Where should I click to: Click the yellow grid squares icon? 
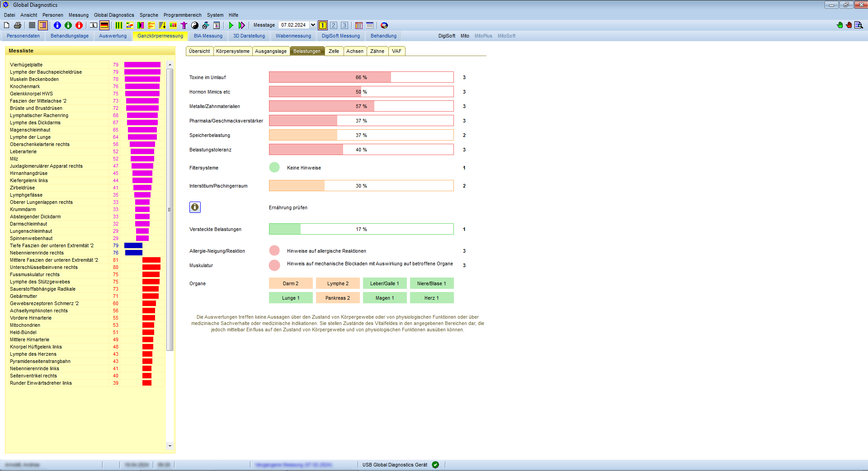click(x=173, y=25)
